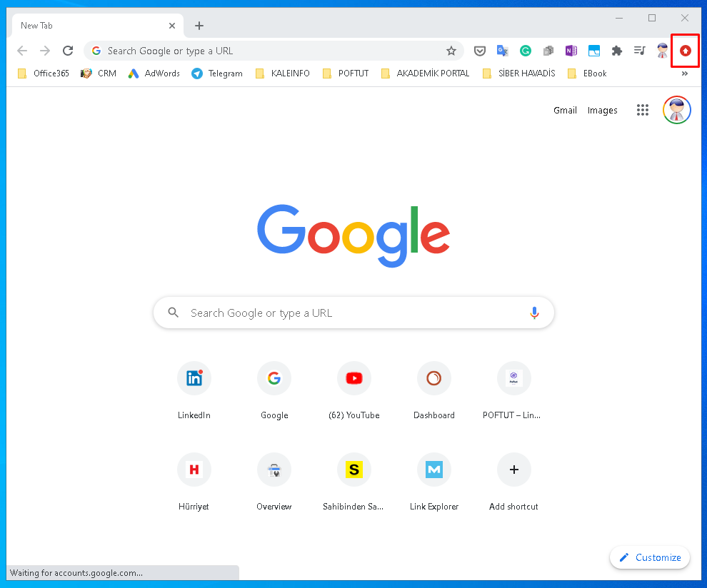
Task: Go back using the back arrow
Action: [x=22, y=51]
